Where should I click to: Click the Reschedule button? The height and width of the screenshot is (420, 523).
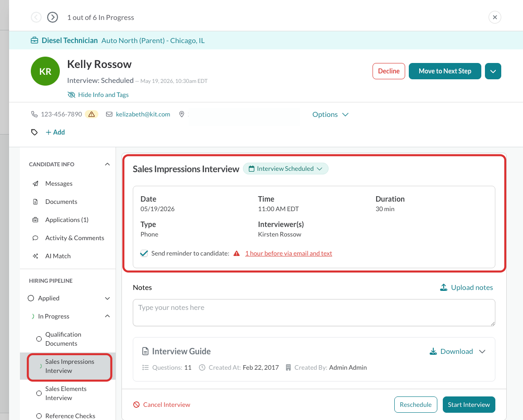(x=416, y=405)
